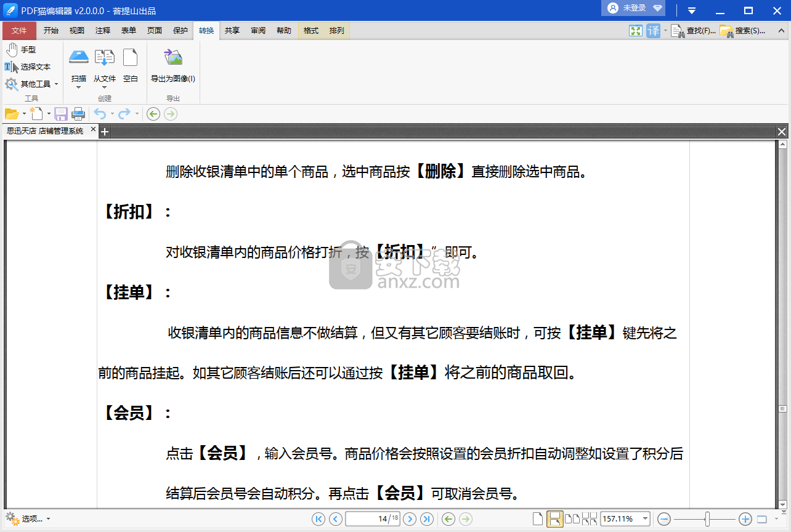Viewport: 791px width, 532px height.
Task: Add a new document tab
Action: (105, 131)
